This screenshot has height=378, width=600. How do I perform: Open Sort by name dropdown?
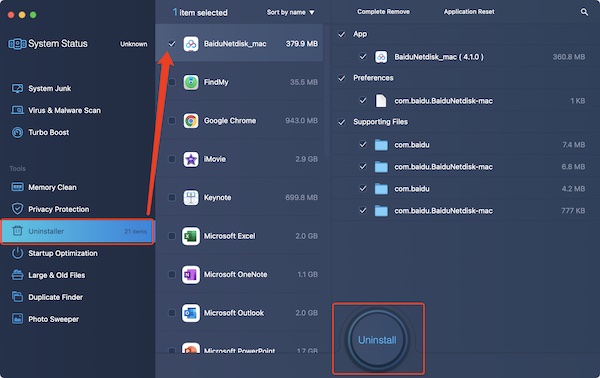[x=290, y=12]
